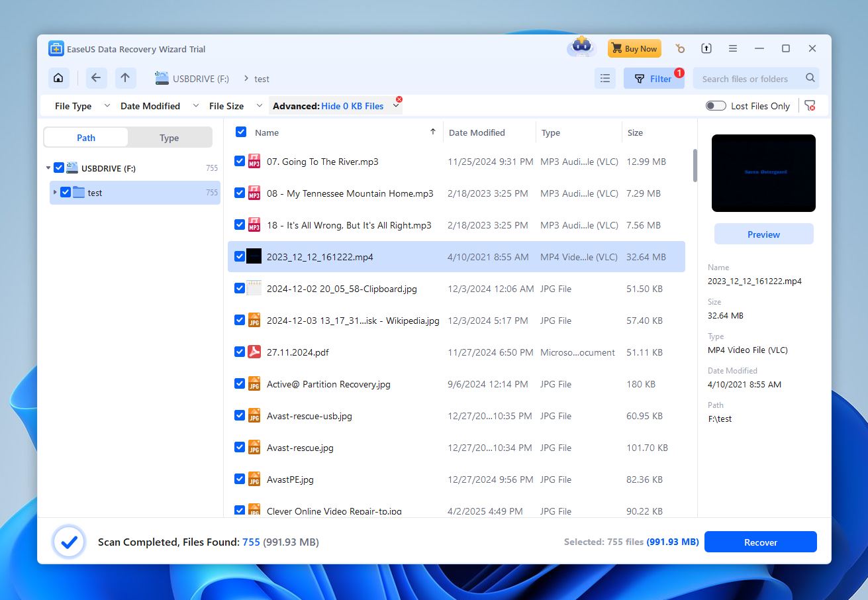This screenshot has height=600, width=868.
Task: Open the Date Modified dropdown
Action: 156,105
